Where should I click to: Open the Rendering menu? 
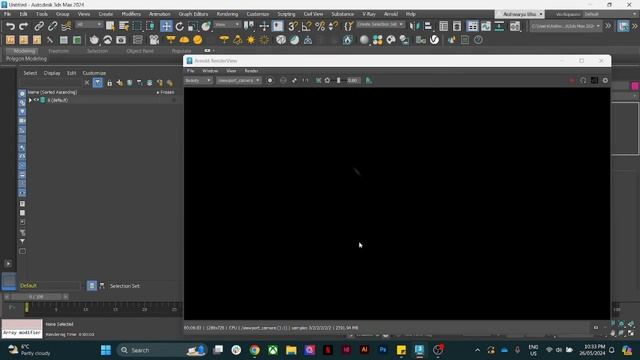(227, 14)
